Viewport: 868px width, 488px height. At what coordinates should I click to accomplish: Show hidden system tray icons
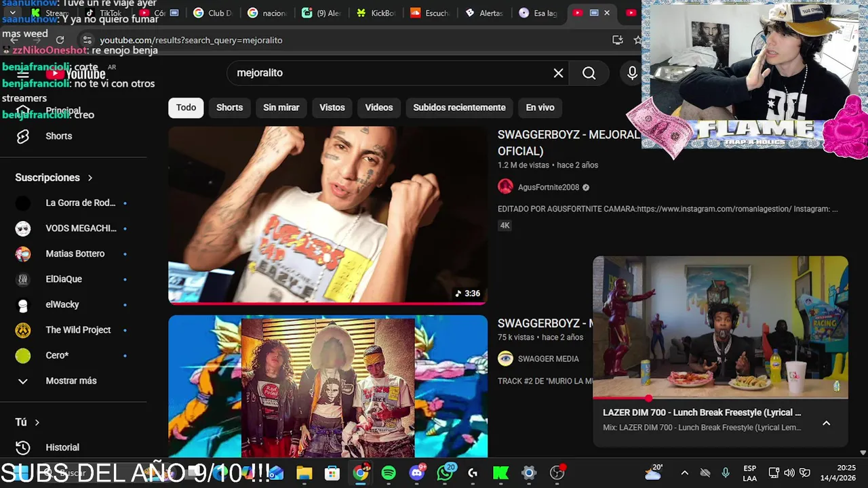pyautogui.click(x=684, y=472)
